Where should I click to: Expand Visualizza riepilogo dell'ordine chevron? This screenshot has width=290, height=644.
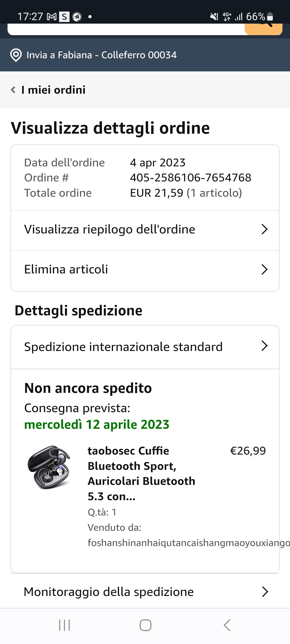[x=264, y=229]
